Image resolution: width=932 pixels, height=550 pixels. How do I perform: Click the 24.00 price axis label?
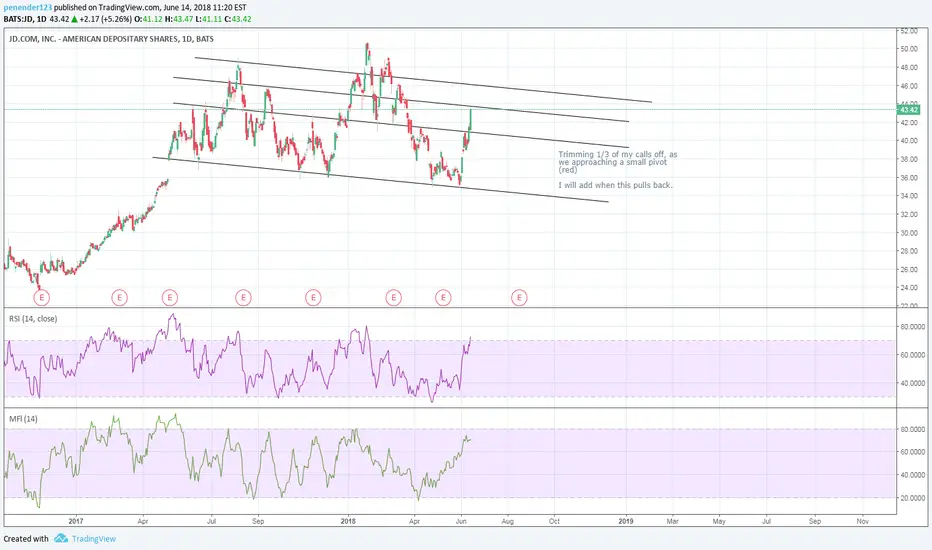909,288
